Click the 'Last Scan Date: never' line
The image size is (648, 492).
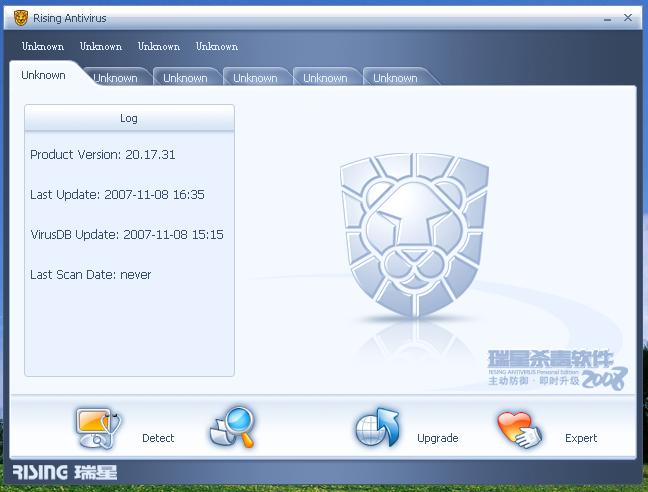click(91, 275)
